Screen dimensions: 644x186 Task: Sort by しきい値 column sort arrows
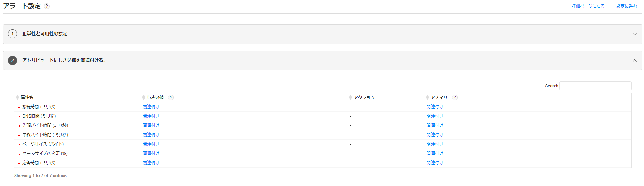144,97
